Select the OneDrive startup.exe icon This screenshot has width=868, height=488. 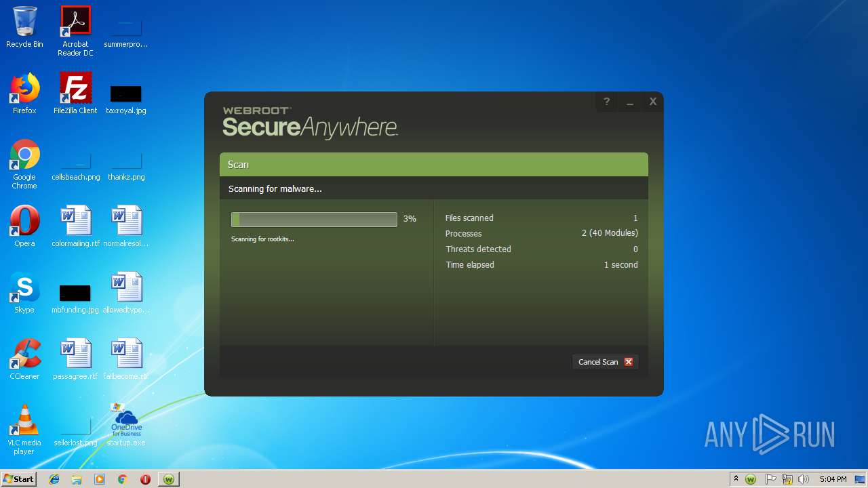[126, 426]
